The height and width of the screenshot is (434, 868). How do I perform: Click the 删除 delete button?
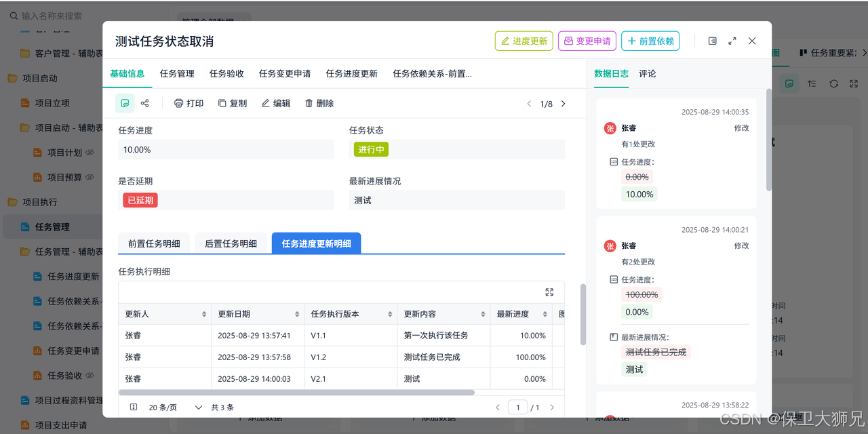click(x=319, y=103)
